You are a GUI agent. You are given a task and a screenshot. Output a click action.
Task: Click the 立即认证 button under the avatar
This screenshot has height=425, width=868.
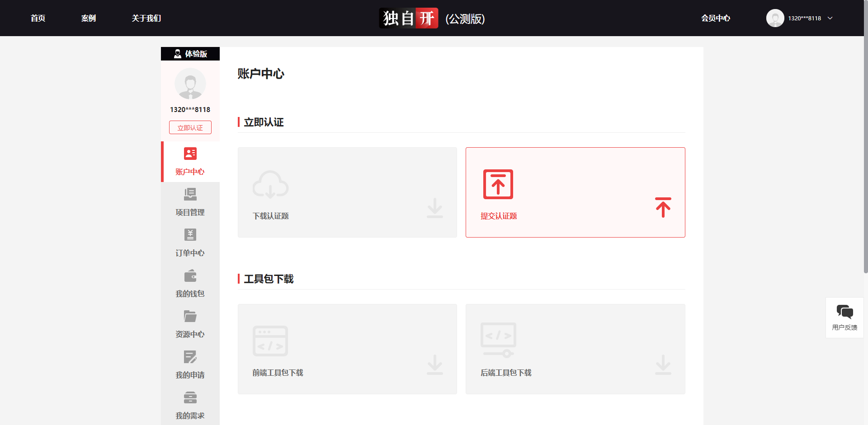pyautogui.click(x=190, y=127)
